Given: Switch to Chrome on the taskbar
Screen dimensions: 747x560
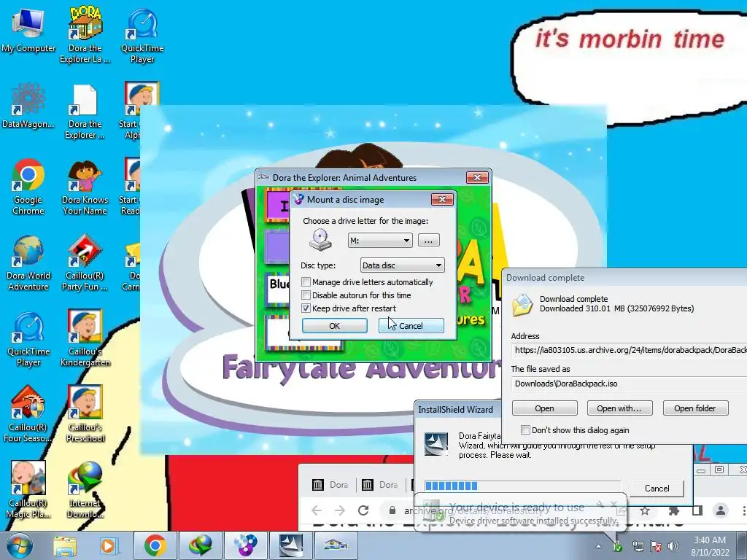Looking at the screenshot, I should pos(155,545).
